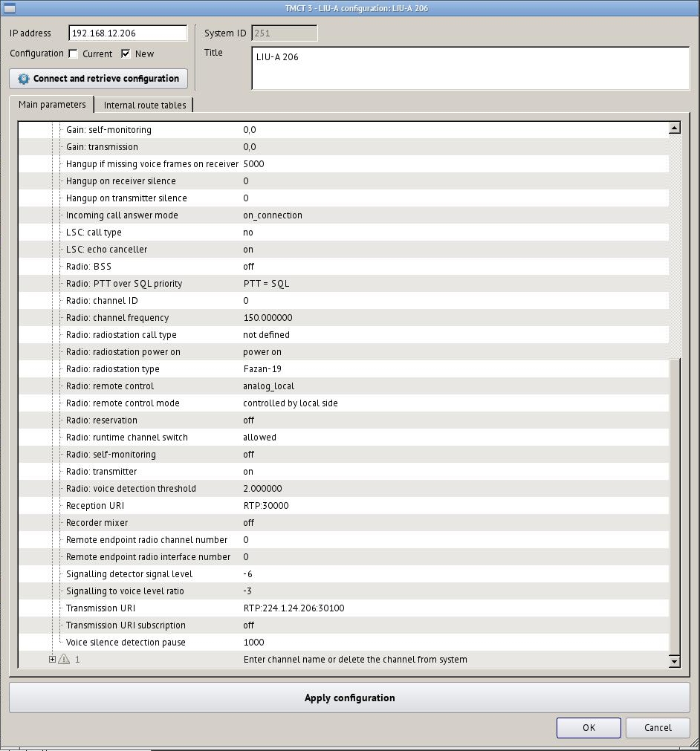
Task: Click the 'on_connection' answer mode value
Action: 273,215
